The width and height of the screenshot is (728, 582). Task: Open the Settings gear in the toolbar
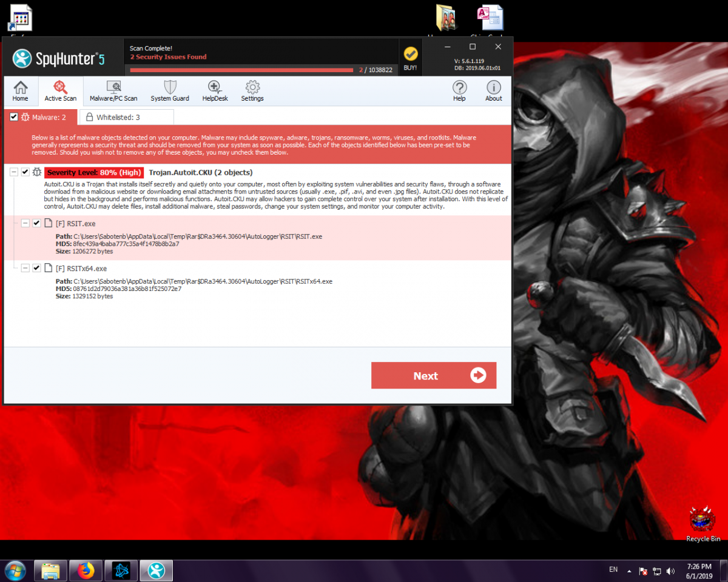252,91
